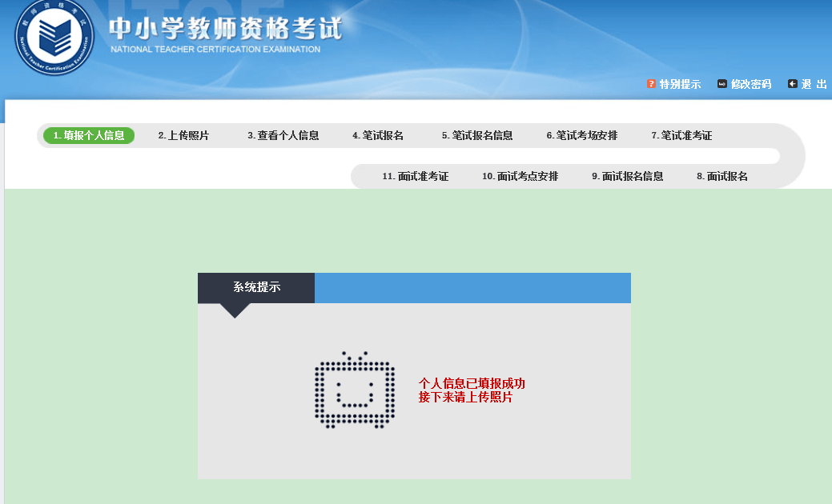Open the 9.面试报名信息 step

(x=627, y=176)
